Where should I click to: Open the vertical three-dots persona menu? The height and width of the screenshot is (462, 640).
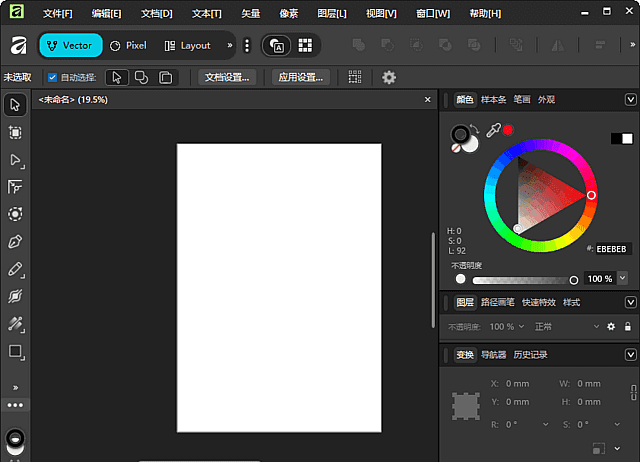(x=247, y=45)
